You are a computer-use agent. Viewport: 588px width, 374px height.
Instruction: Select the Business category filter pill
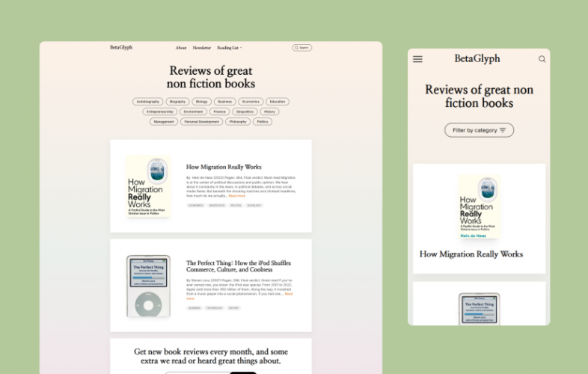pyautogui.click(x=224, y=102)
